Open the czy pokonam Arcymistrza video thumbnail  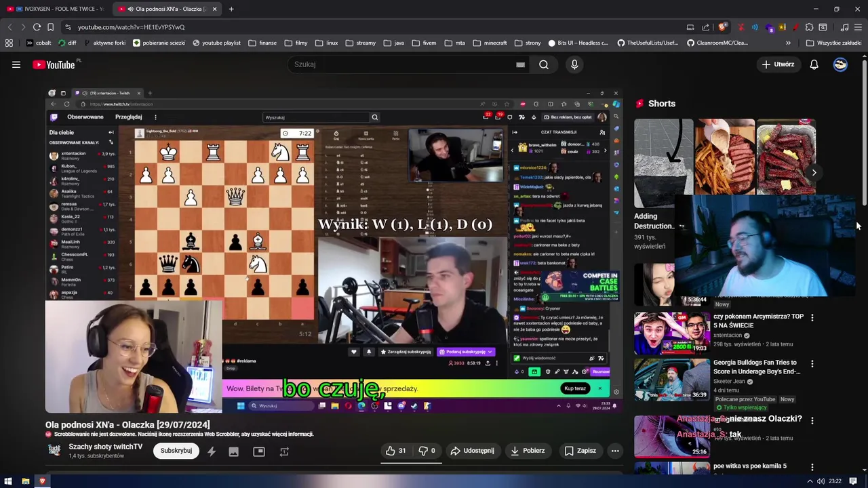[x=672, y=333]
